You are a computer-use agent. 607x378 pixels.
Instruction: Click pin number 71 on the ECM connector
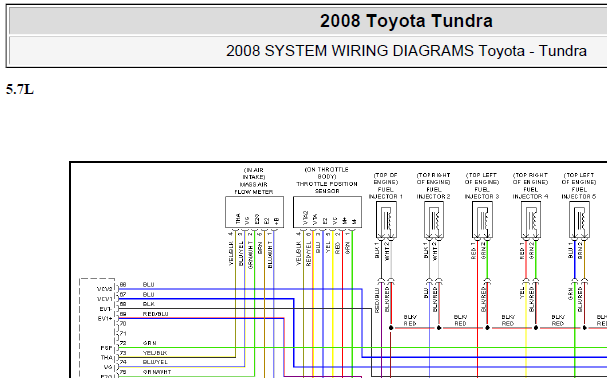pos(123,333)
